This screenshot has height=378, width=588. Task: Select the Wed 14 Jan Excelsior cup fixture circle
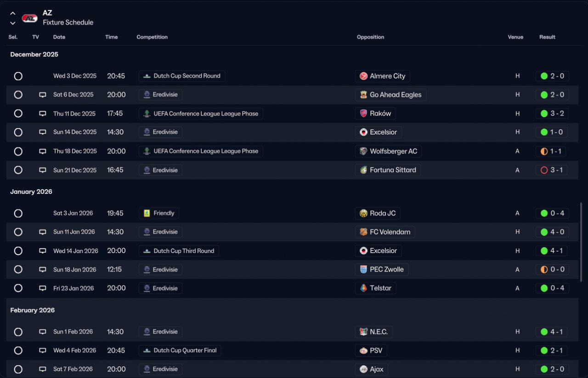click(x=18, y=251)
